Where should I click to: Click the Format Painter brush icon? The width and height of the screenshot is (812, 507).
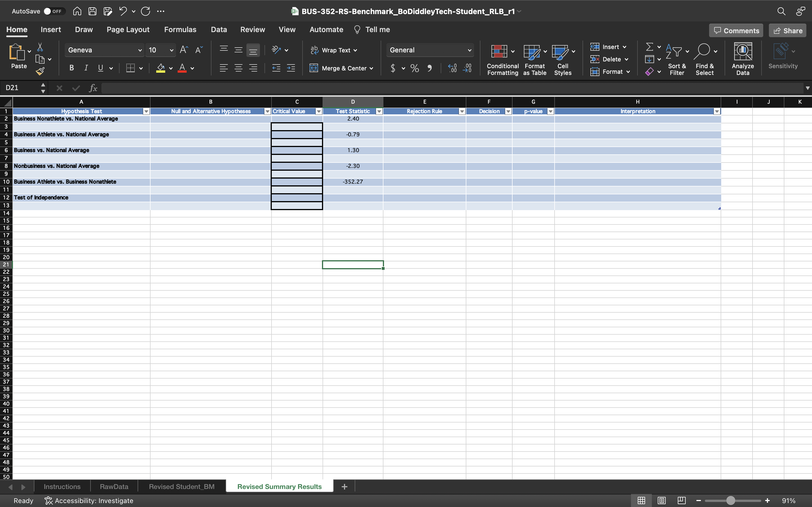(40, 71)
